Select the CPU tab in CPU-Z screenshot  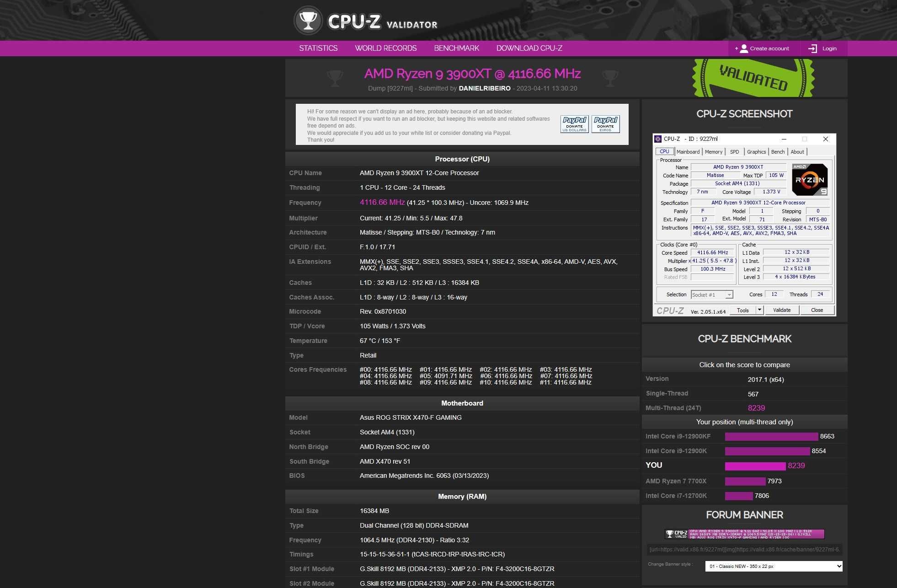[664, 151]
